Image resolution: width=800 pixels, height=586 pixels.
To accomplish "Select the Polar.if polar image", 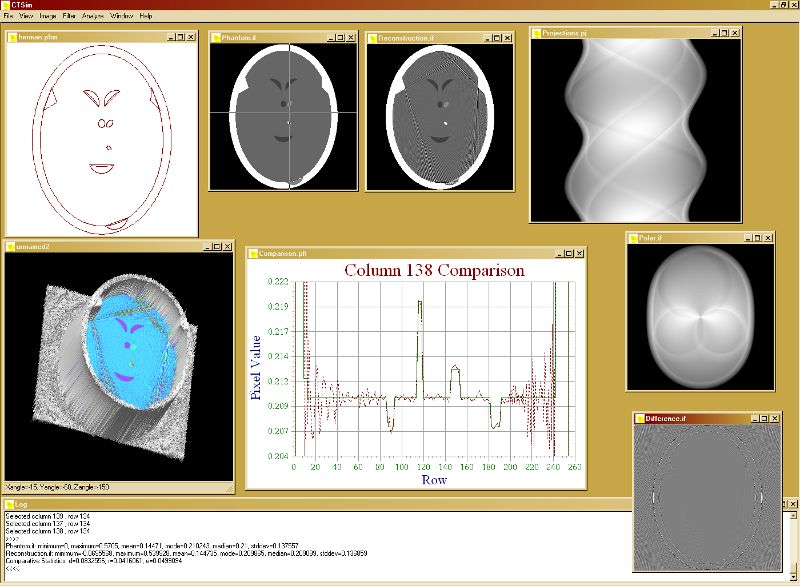I will click(701, 317).
